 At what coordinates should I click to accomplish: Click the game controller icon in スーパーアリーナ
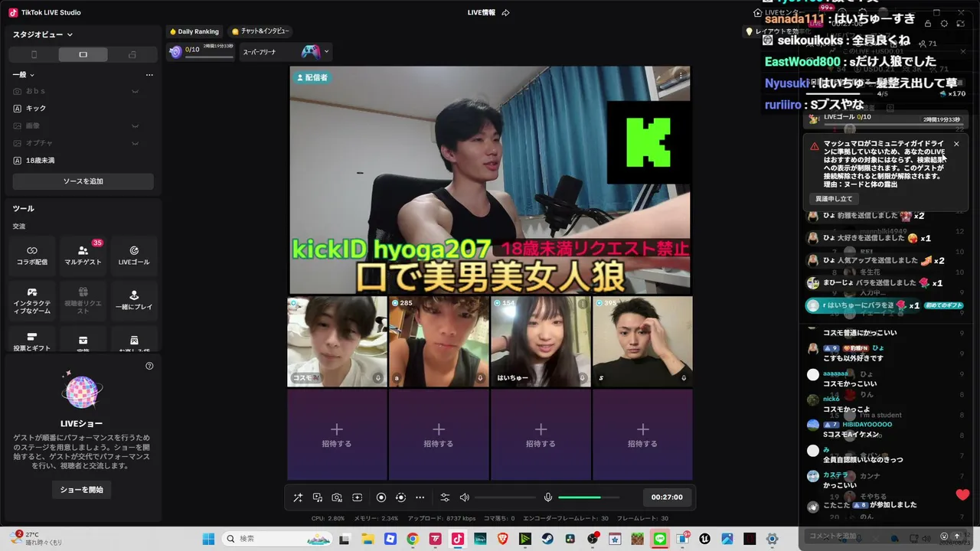pyautogui.click(x=311, y=52)
